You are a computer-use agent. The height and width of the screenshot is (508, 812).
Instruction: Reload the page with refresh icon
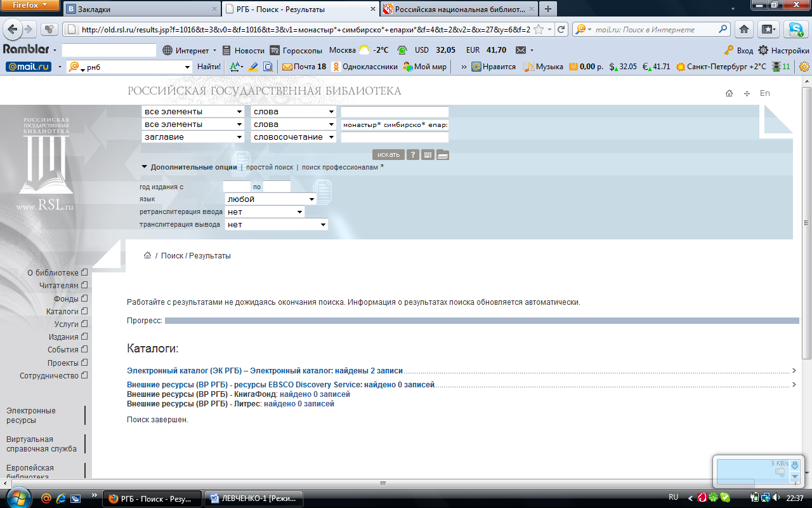(x=561, y=29)
